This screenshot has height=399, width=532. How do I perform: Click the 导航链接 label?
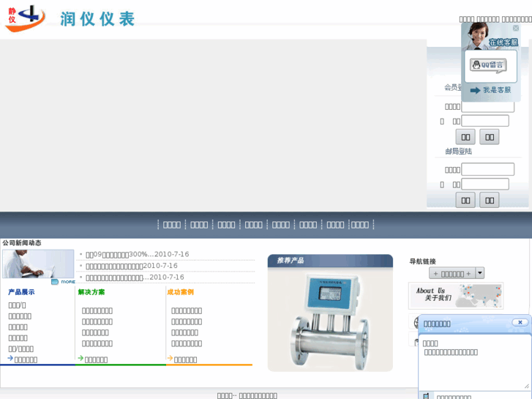coord(422,261)
